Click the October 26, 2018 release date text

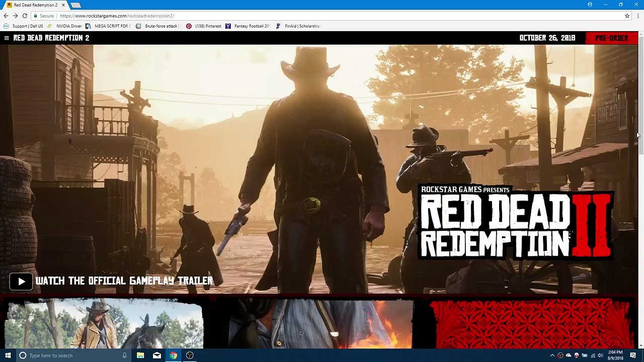tap(547, 38)
